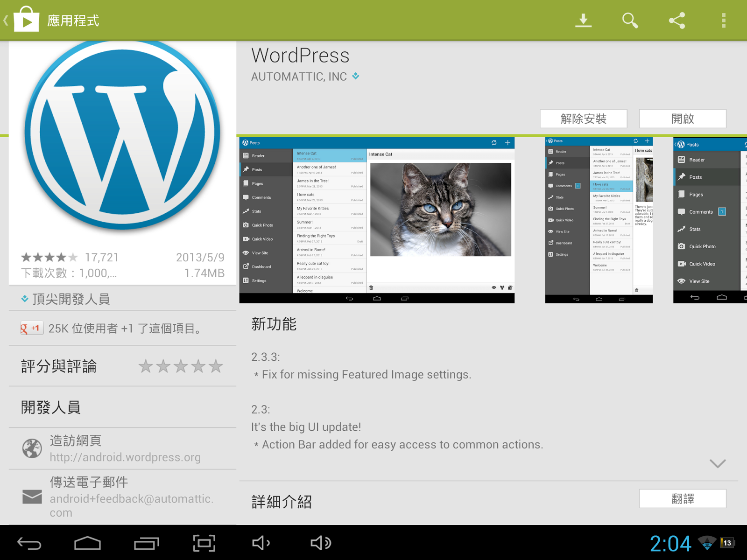Tap the large WordPress app logo

coord(122,135)
